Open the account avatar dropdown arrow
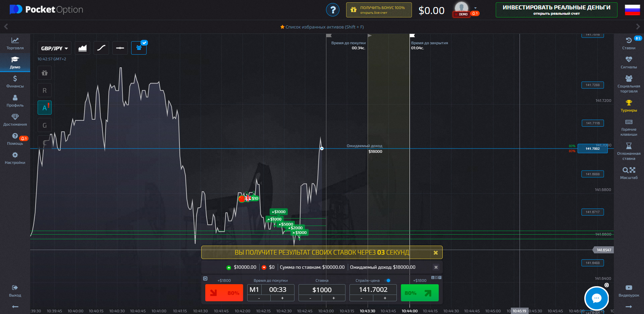Viewport: 644px width, 314px height. tap(475, 8)
